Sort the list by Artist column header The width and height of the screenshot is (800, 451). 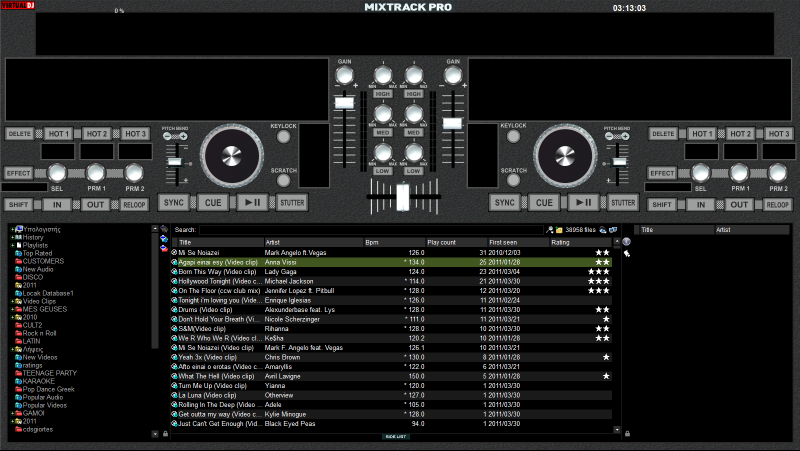pyautogui.click(x=314, y=242)
